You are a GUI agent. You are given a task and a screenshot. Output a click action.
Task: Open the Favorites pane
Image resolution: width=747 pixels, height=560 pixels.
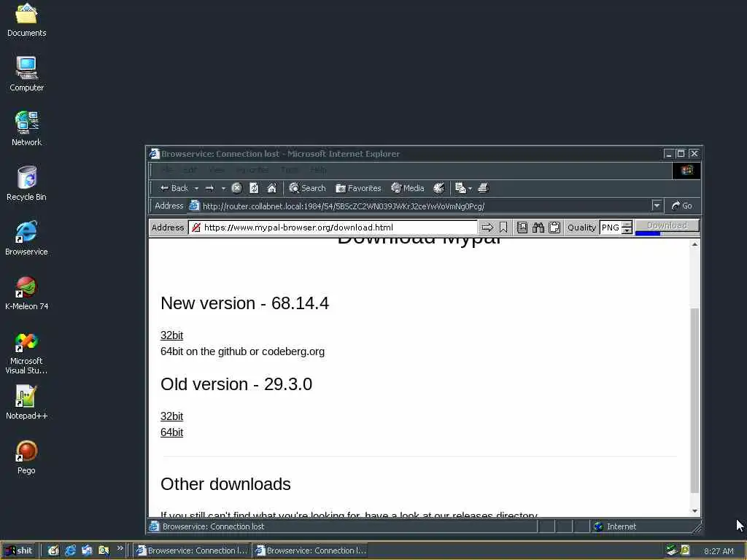tap(358, 188)
